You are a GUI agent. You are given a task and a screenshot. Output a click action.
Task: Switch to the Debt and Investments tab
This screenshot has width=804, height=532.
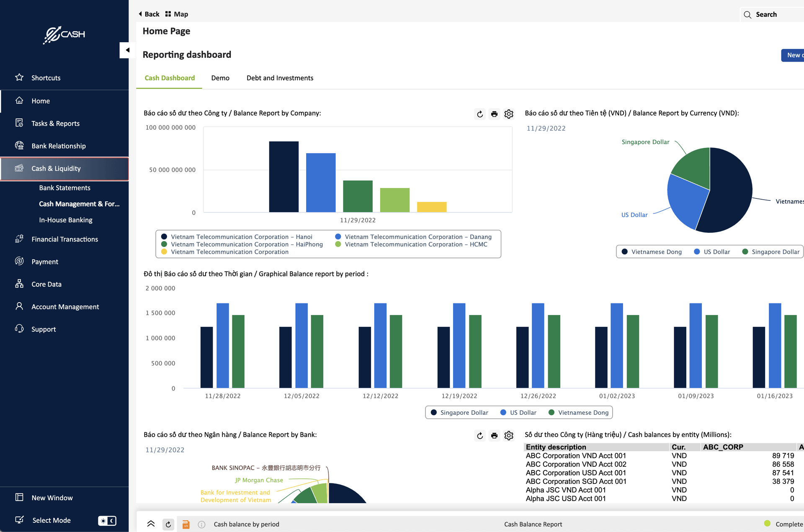280,78
